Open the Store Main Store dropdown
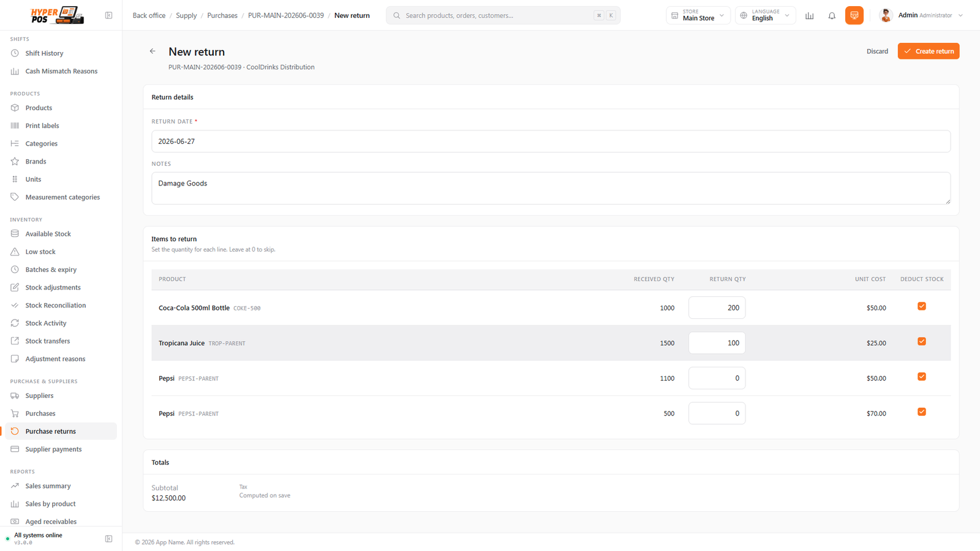This screenshot has width=980, height=551. pos(698,15)
